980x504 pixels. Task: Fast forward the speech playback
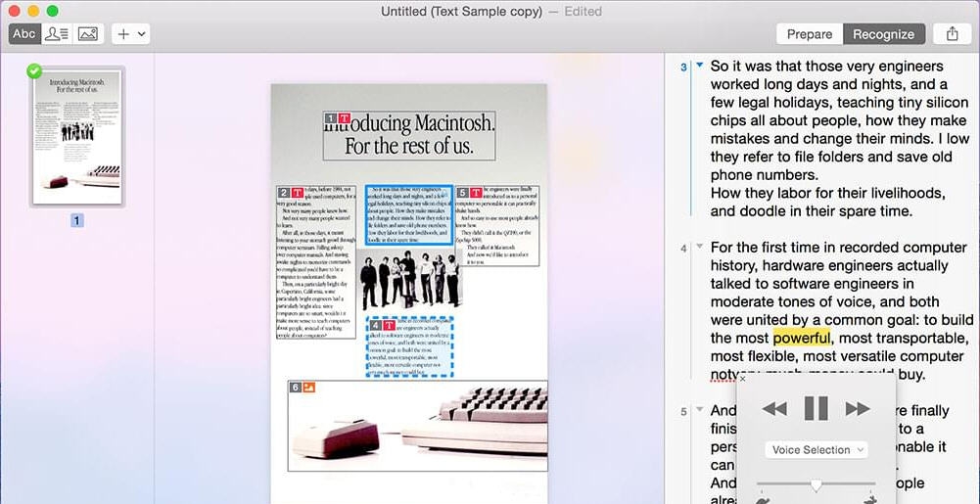[858, 409]
